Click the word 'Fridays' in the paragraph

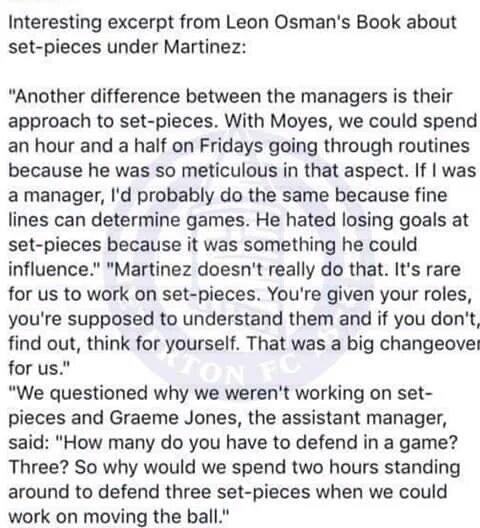(231, 146)
